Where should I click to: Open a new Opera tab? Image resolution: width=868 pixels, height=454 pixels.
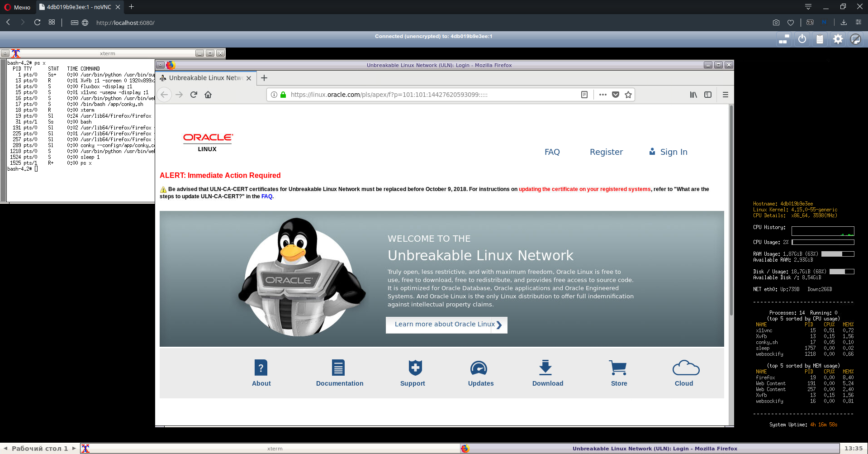131,7
